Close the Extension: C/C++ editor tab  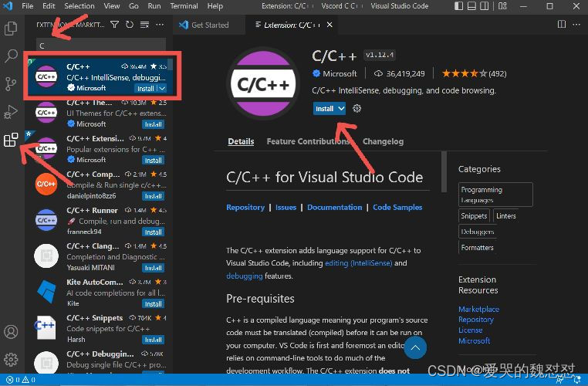[329, 25]
